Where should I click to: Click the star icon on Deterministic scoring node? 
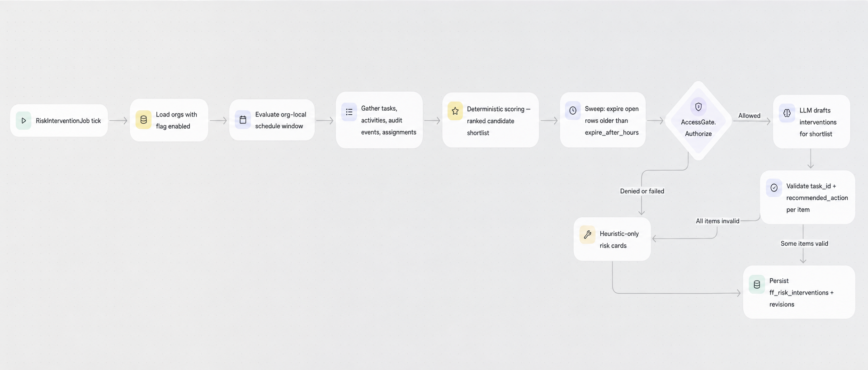[455, 111]
